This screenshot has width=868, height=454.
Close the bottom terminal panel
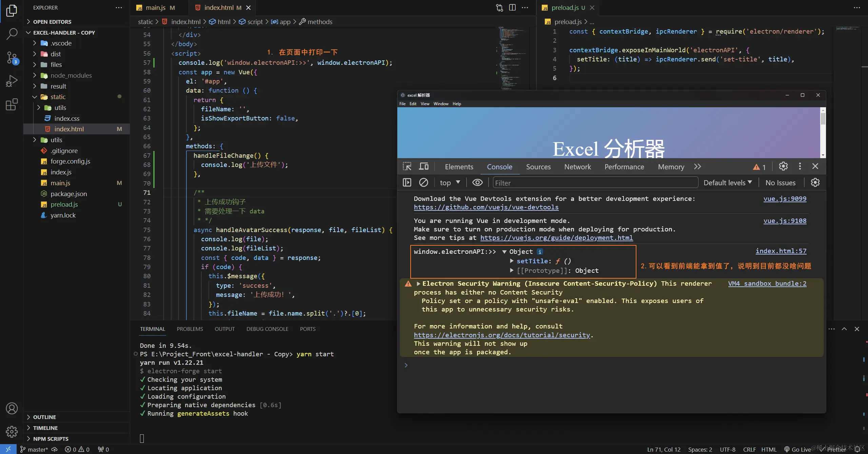857,329
